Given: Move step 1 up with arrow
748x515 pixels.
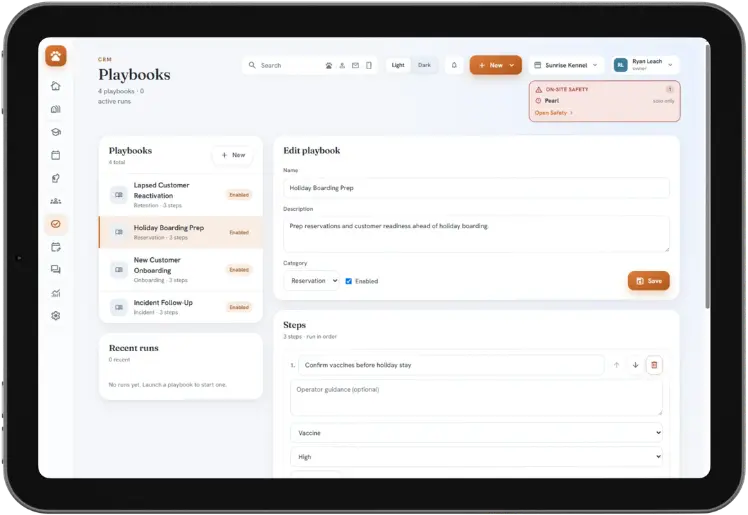Looking at the screenshot, I should pyautogui.click(x=616, y=365).
